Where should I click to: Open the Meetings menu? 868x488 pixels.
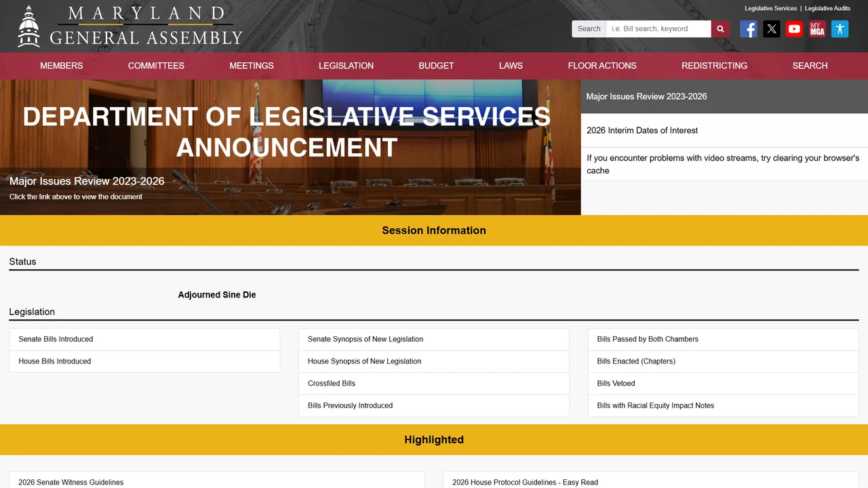point(252,66)
